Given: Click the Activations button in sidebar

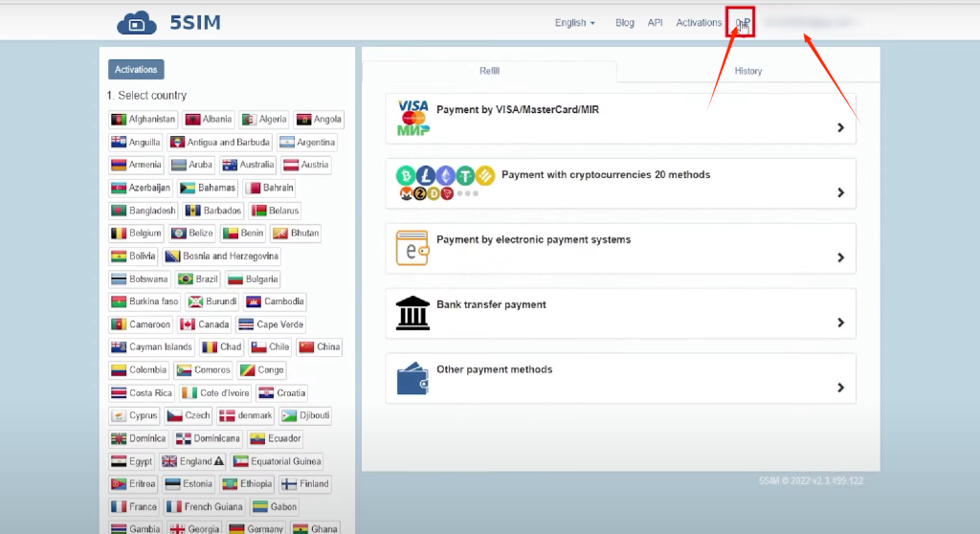Looking at the screenshot, I should [x=136, y=70].
